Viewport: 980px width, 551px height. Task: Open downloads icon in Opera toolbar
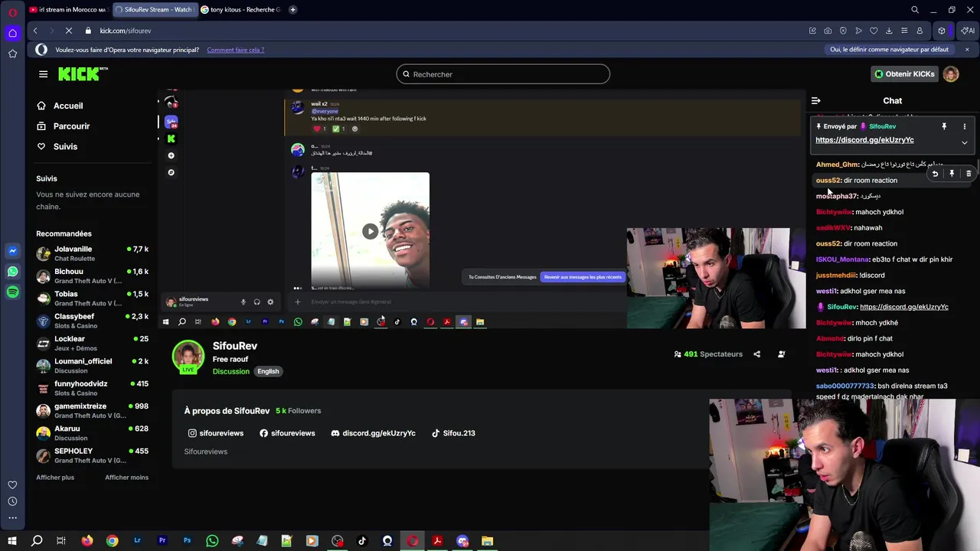[x=889, y=31]
